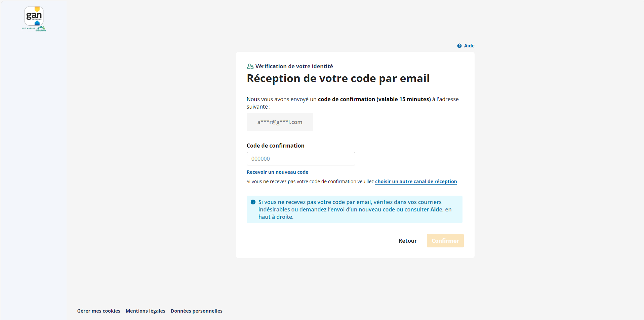Click the identity verification user-lock icon
Viewport: 644px width, 320px height.
pos(250,67)
